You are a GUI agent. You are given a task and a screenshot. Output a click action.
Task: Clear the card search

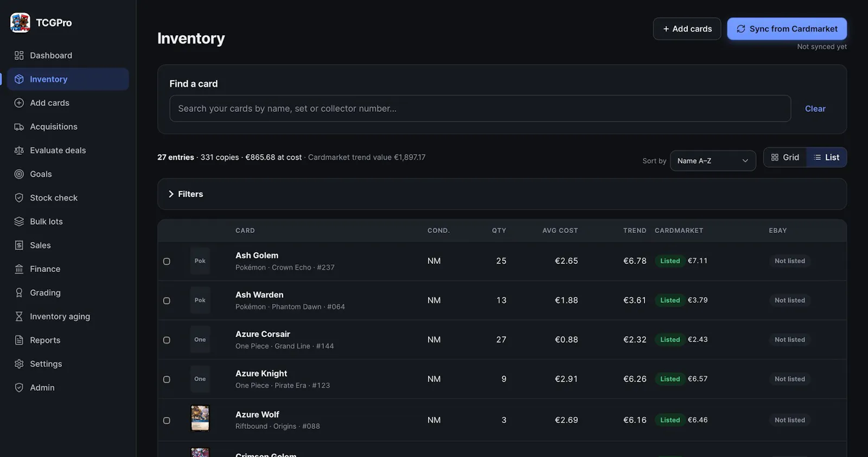815,109
